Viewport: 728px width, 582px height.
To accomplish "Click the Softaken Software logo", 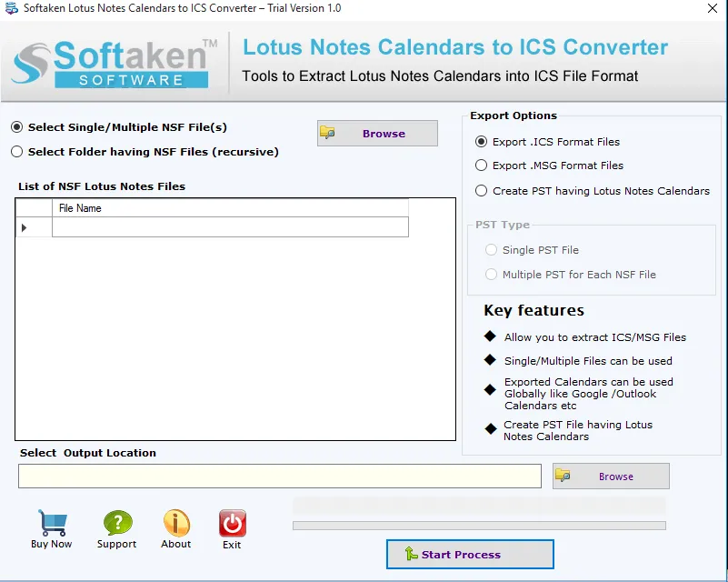I will (115, 63).
